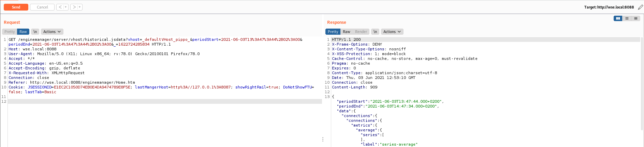Click the Content-Type application/json header
Image resolution: width=644 pixels, height=147 pixels.
coord(384,73)
